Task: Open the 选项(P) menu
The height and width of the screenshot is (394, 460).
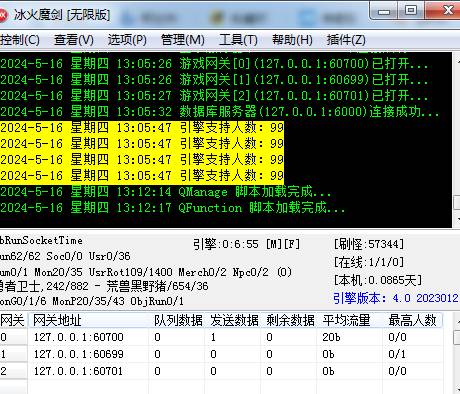Action: (127, 40)
